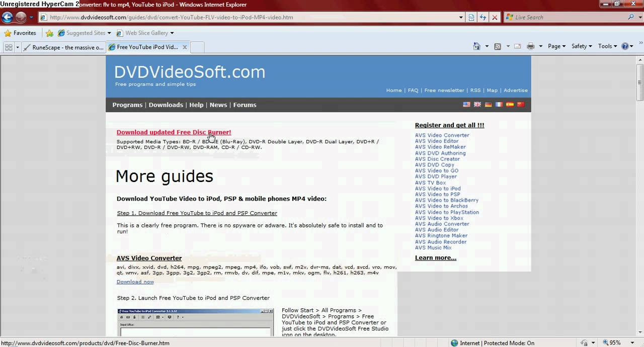Viewport: 644px width, 347px height.
Task: Expand the Home button dropdown arrow
Action: click(x=487, y=46)
